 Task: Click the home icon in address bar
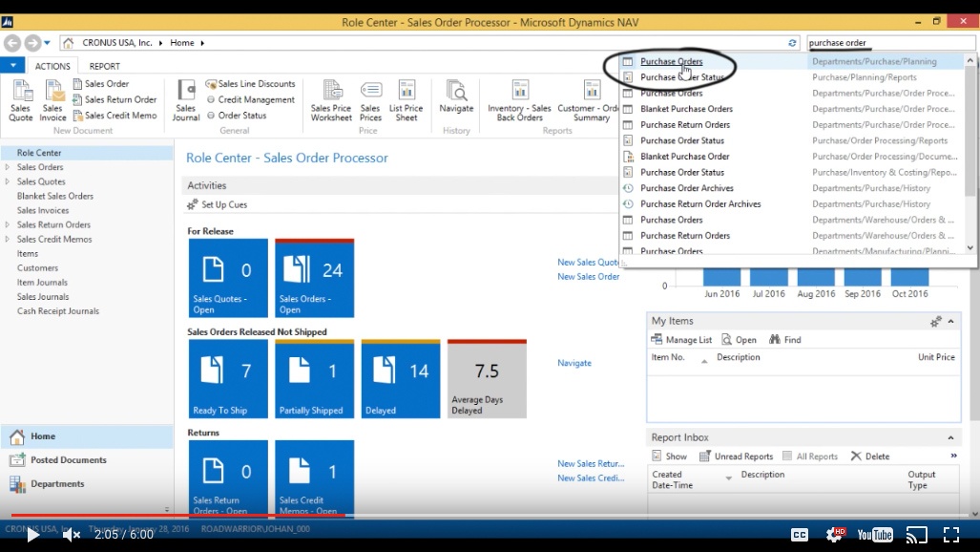(x=68, y=43)
